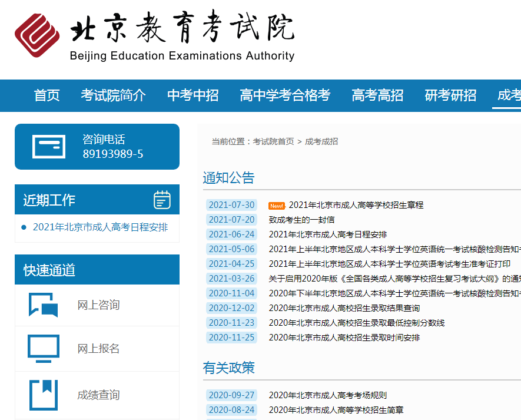This screenshot has width=521, height=420.
Task: Click the Beijing Education Examinations Authority logo
Action: 154,36
